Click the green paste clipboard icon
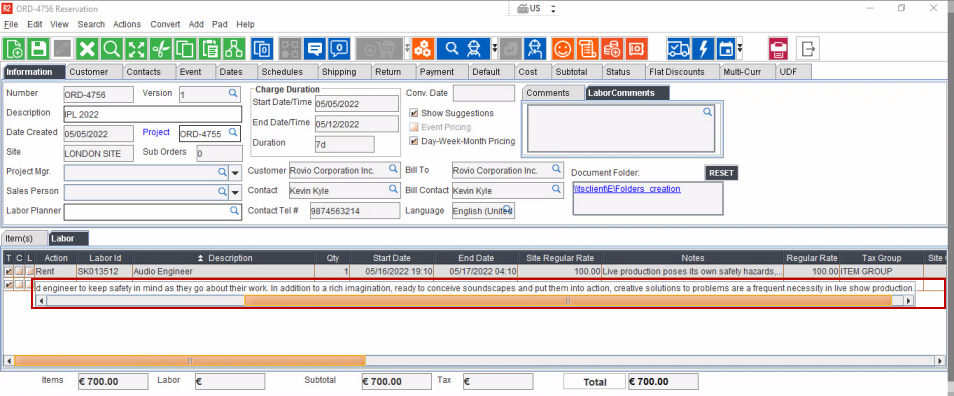The width and height of the screenshot is (954, 396). [209, 48]
